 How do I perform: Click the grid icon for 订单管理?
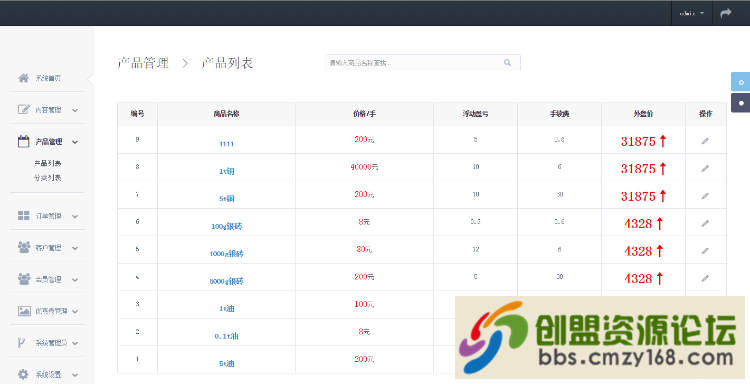pos(23,216)
